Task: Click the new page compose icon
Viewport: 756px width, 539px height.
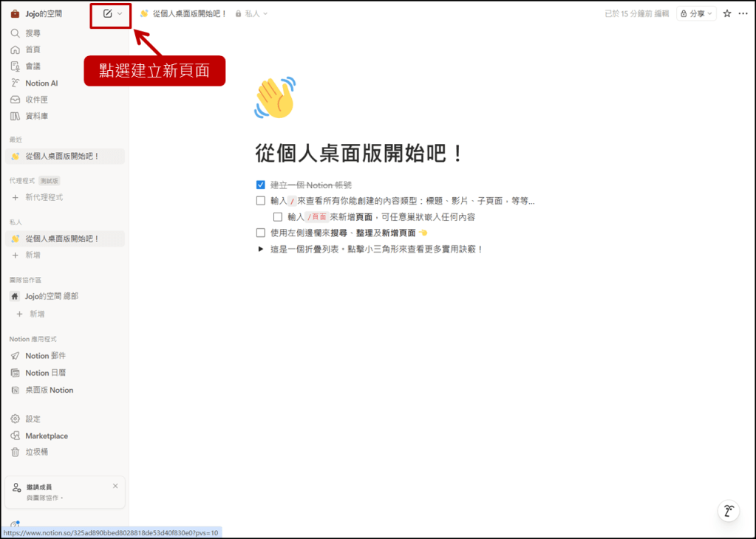Action: click(107, 13)
